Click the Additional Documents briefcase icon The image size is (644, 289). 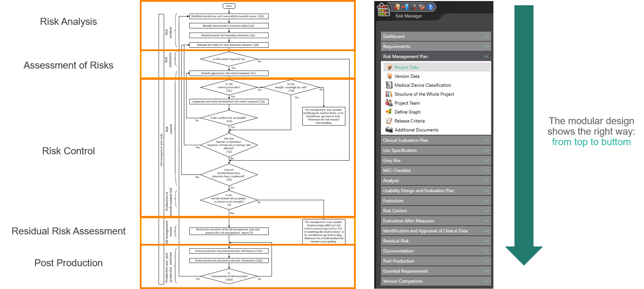(x=389, y=130)
